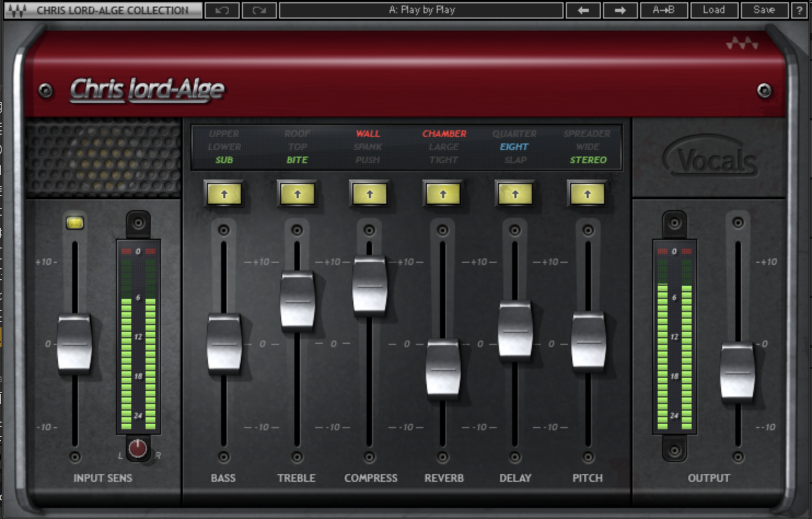
Task: Toggle the yellow input sensitivity LED
Action: pos(75,223)
